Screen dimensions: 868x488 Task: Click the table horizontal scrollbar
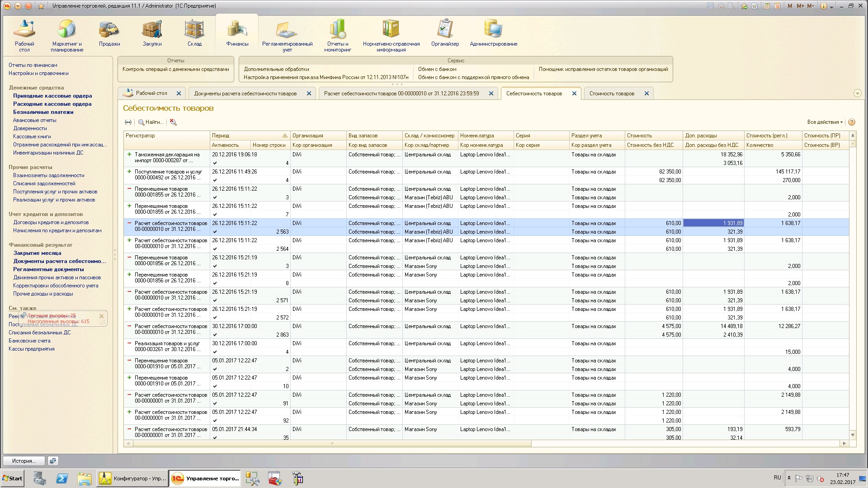(x=332, y=444)
